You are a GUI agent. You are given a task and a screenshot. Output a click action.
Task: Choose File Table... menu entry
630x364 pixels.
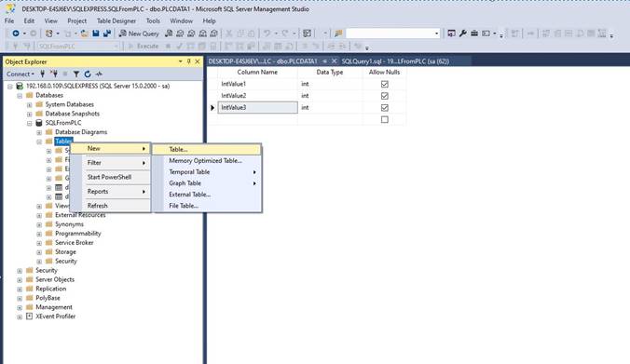pos(207,206)
